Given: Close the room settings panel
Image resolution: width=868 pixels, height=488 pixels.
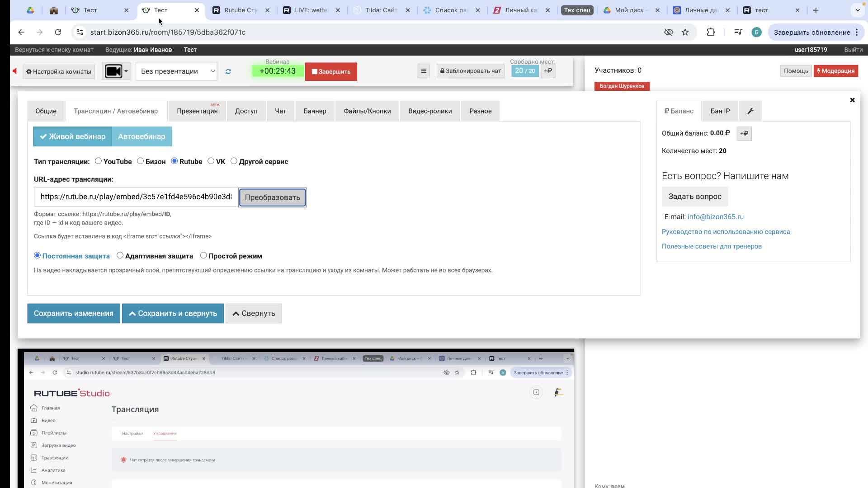Looking at the screenshot, I should click(x=852, y=100).
